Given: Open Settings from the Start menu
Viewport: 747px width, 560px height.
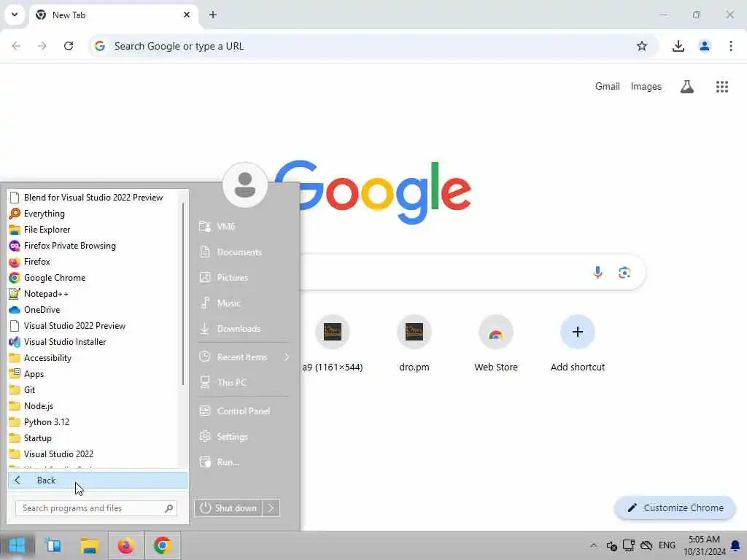Looking at the screenshot, I should tap(244, 437).
